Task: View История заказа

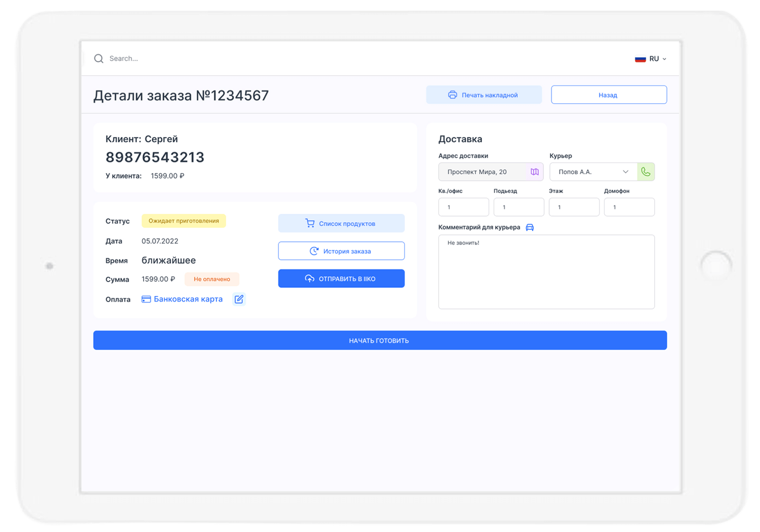Action: coord(341,251)
